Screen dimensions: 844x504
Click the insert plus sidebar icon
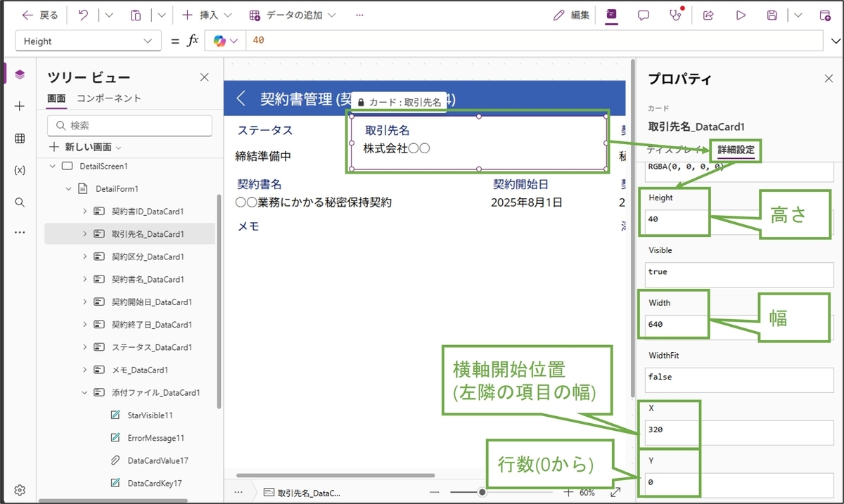[x=20, y=106]
